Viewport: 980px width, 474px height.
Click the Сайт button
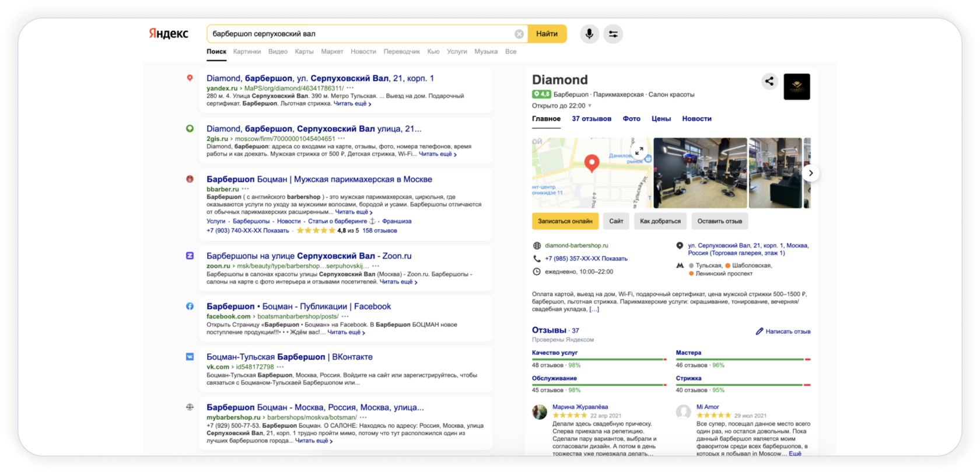click(x=616, y=221)
